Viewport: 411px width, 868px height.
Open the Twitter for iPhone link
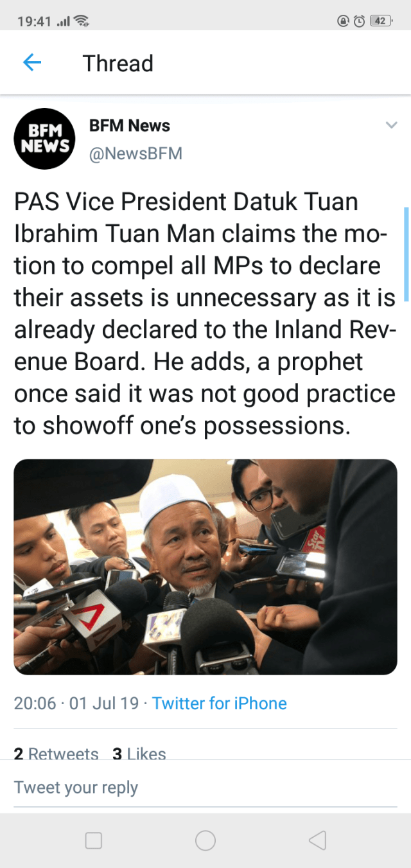tap(220, 704)
